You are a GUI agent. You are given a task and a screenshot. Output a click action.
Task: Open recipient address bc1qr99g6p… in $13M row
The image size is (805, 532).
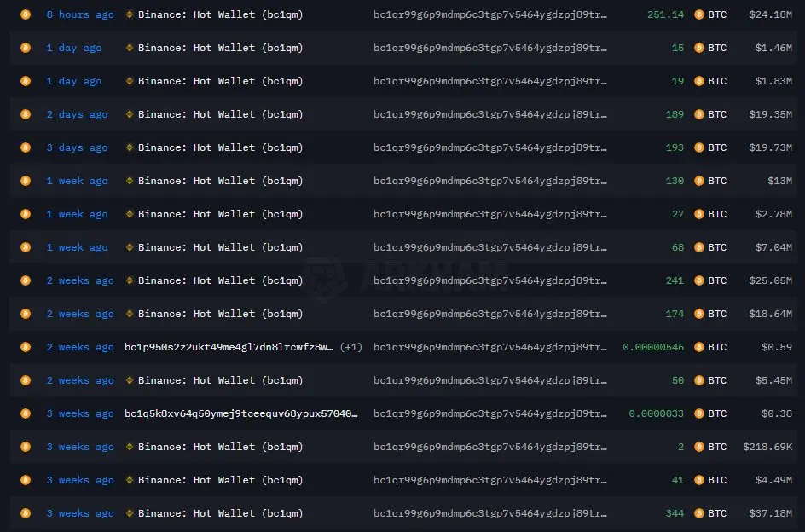pyautogui.click(x=490, y=181)
